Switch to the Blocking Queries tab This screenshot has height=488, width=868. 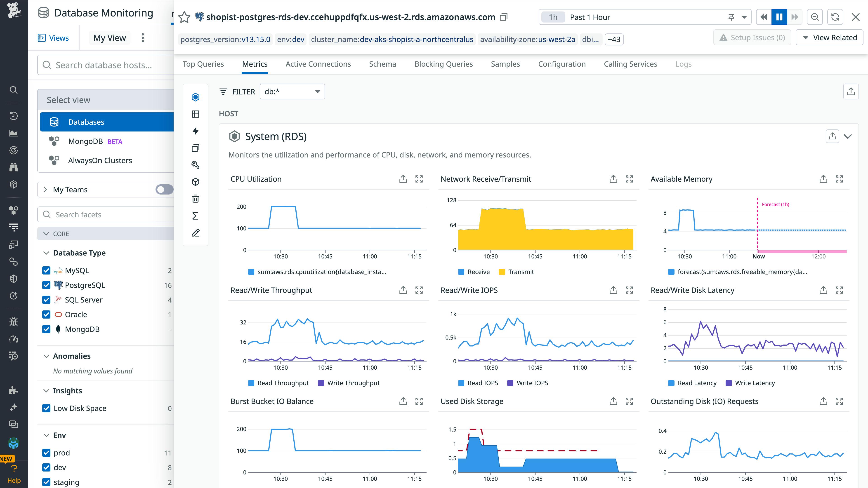pyautogui.click(x=443, y=64)
